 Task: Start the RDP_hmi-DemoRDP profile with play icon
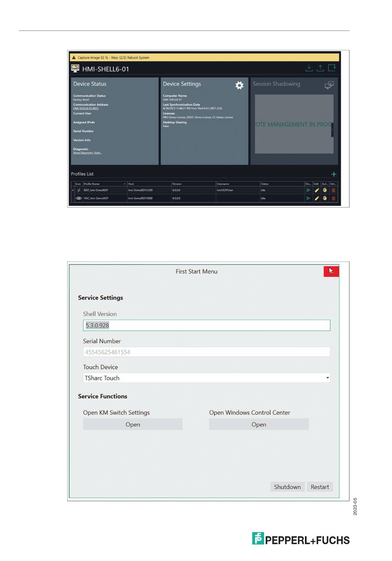(x=308, y=190)
